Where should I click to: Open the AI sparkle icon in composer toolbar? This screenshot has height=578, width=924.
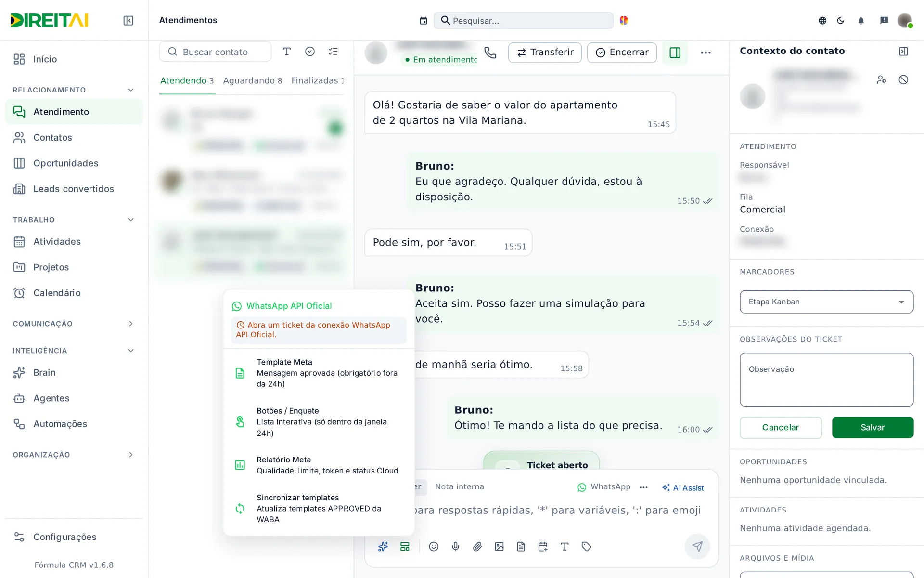[383, 546]
